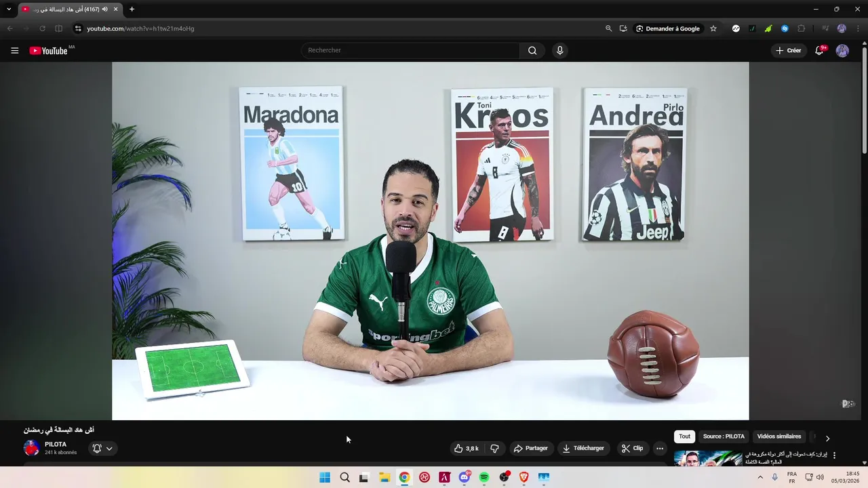The height and width of the screenshot is (488, 868).
Task: Open the PILOTA channel name link
Action: point(56,445)
